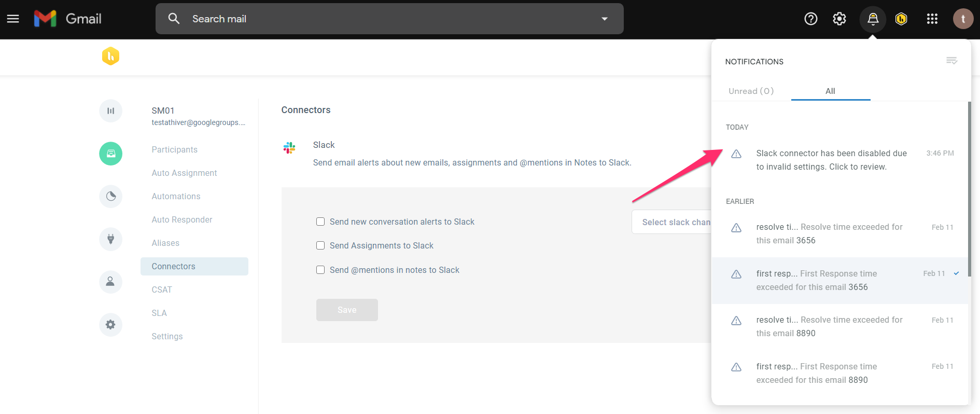Viewport: 980px width, 414px height.
Task: Open the analytics bars sidebar icon
Action: (110, 111)
